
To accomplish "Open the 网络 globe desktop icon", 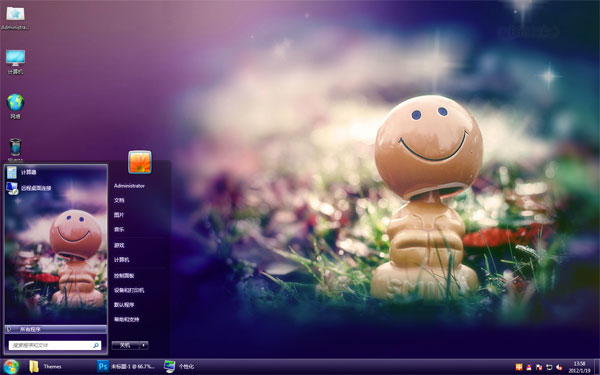I will click(x=15, y=106).
